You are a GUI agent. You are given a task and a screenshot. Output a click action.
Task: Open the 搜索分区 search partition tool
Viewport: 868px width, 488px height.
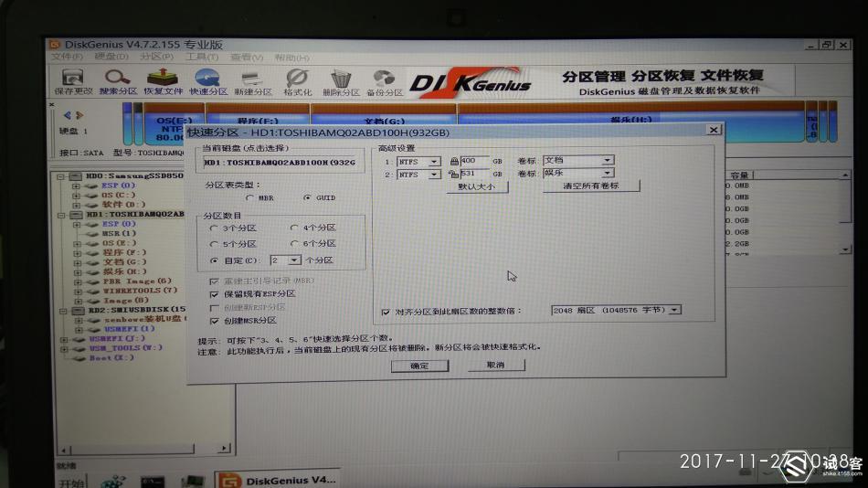click(x=117, y=82)
